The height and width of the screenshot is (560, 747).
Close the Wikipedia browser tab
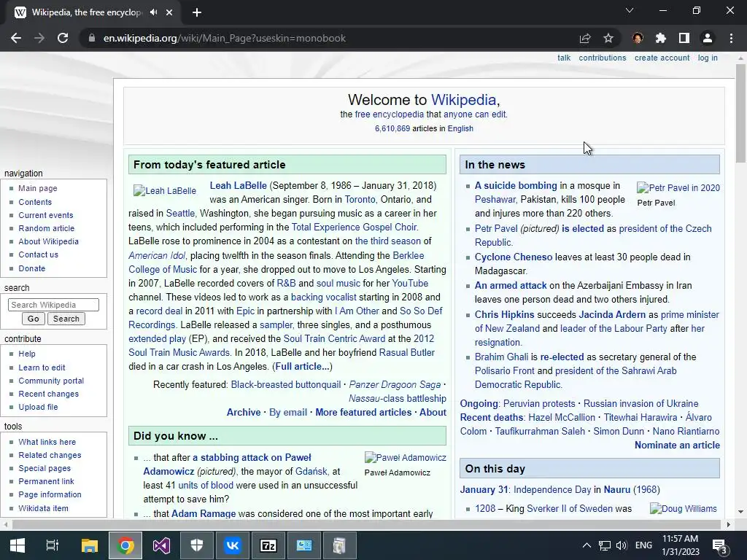[169, 12]
